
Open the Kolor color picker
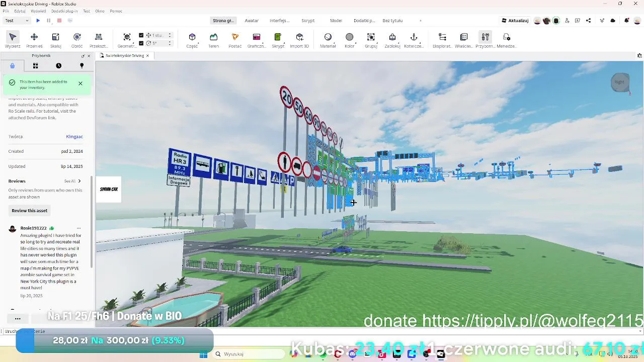pyautogui.click(x=350, y=40)
